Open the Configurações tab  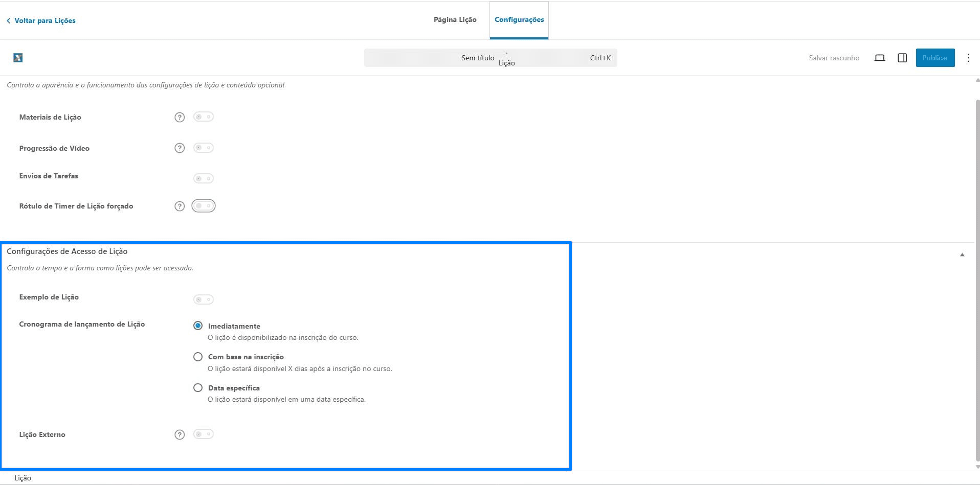tap(519, 19)
